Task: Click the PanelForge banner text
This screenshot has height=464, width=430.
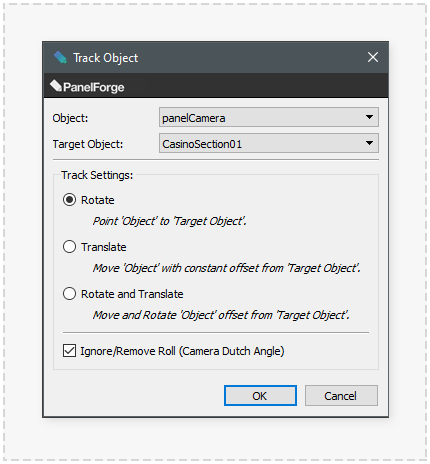Action: pyautogui.click(x=94, y=87)
